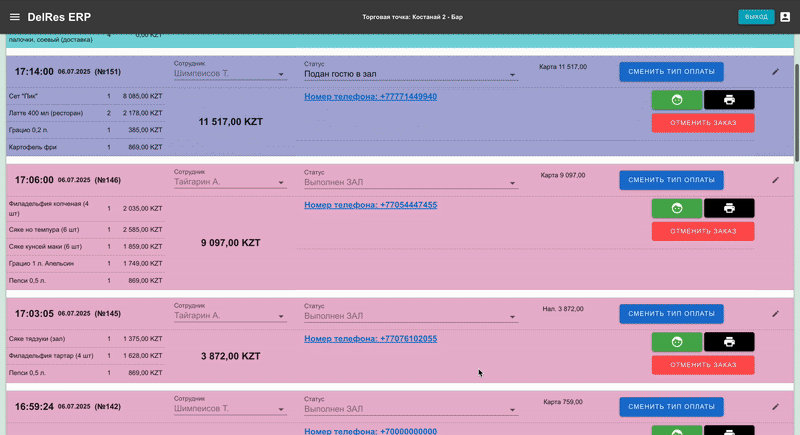The width and height of the screenshot is (800, 435).
Task: Click the green face button on order №151
Action: click(x=676, y=100)
